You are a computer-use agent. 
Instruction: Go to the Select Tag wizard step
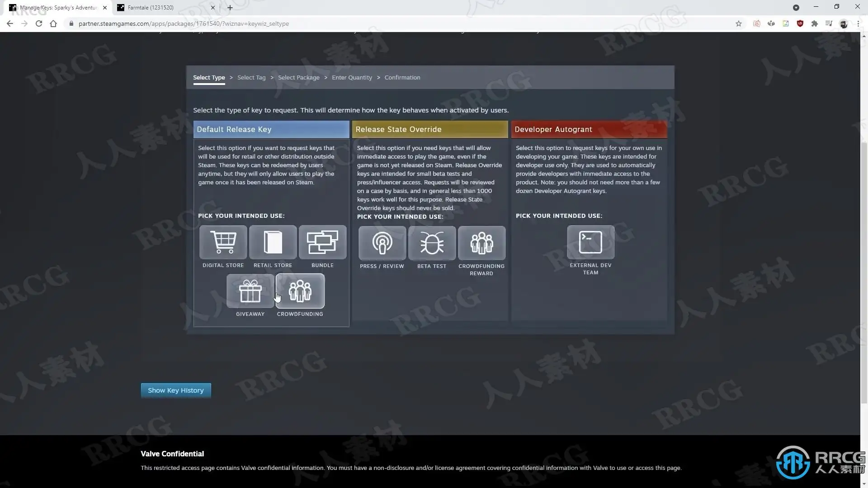pos(251,78)
